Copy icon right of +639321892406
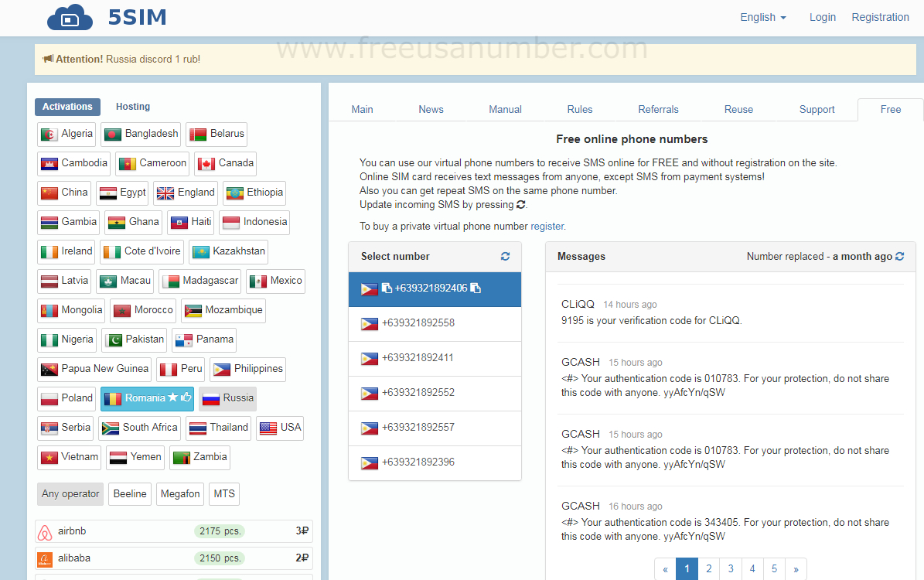This screenshot has width=924, height=580. point(476,288)
